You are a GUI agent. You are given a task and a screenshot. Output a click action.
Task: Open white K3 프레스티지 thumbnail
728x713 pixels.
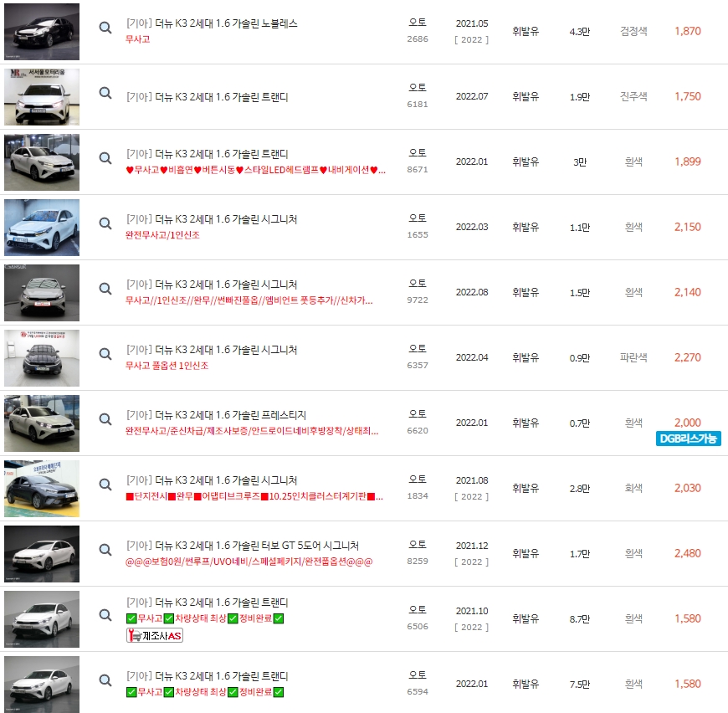tap(42, 423)
